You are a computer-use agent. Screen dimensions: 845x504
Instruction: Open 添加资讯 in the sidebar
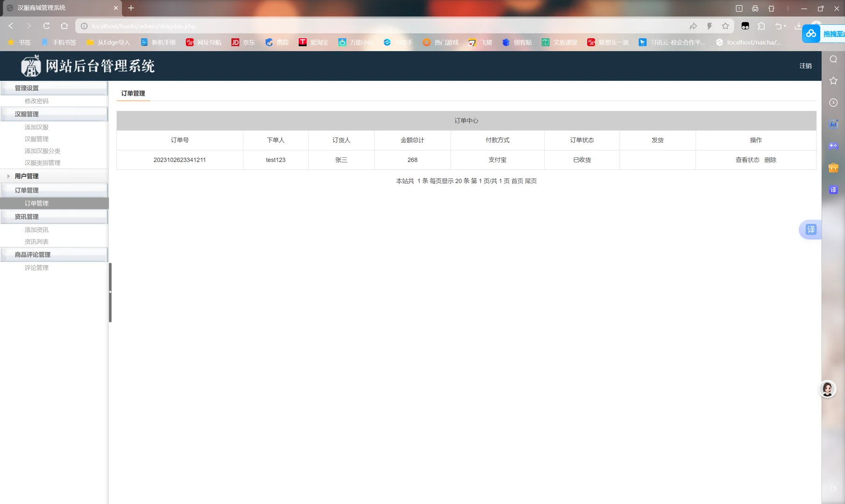[x=36, y=230]
